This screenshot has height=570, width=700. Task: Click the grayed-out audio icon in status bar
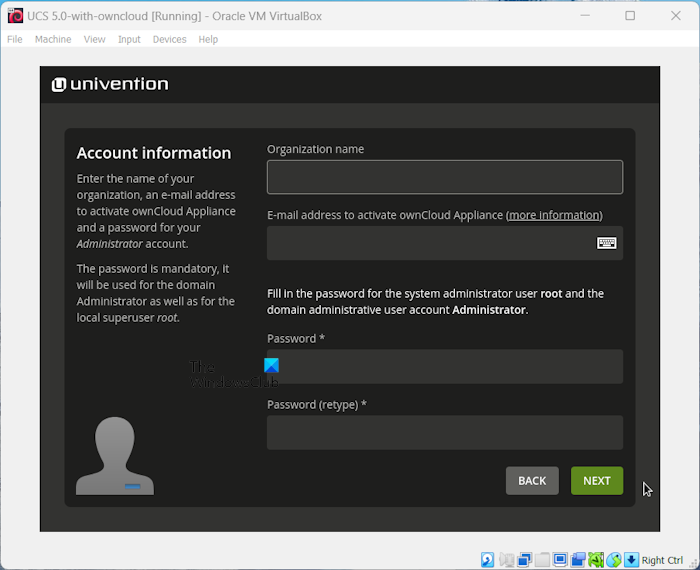tap(506, 560)
